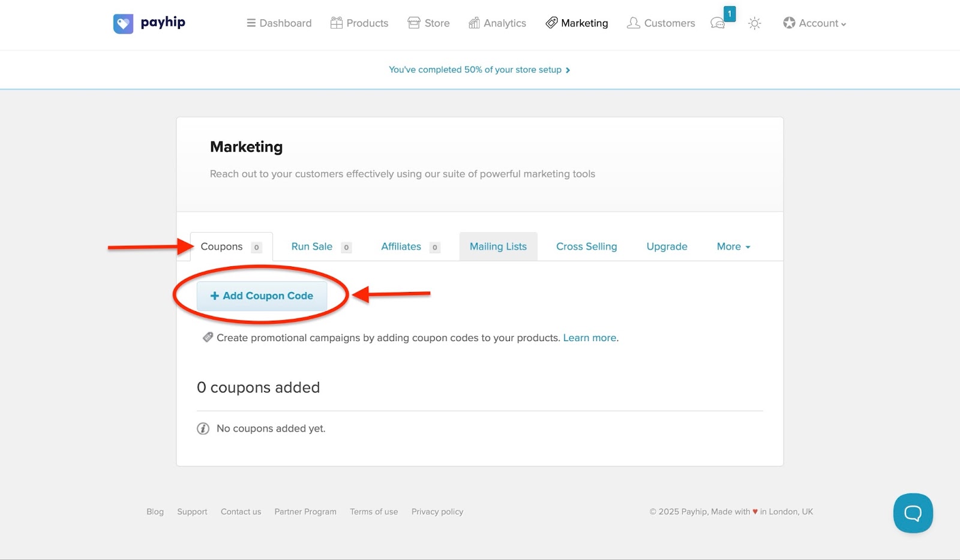Open the Blog footer link
This screenshot has width=960, height=560.
point(155,511)
